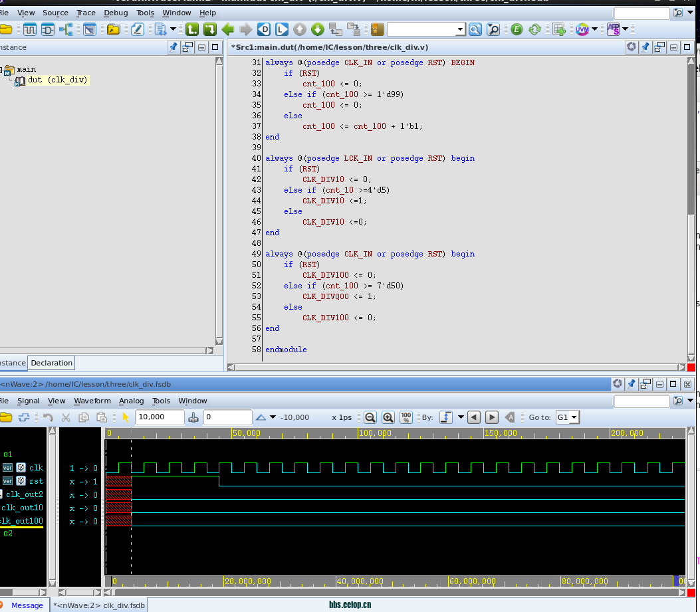Open the Source menu
The height and width of the screenshot is (612, 700).
click(x=55, y=13)
